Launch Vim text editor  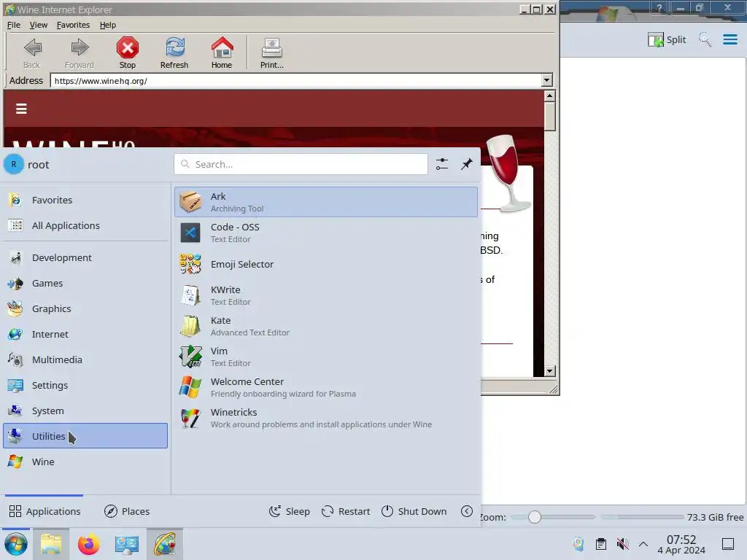pos(326,357)
